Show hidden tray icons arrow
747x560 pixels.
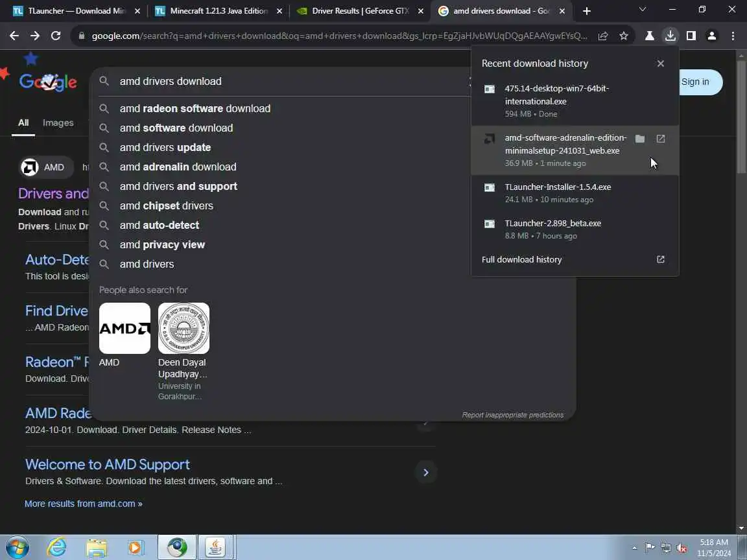click(635, 548)
